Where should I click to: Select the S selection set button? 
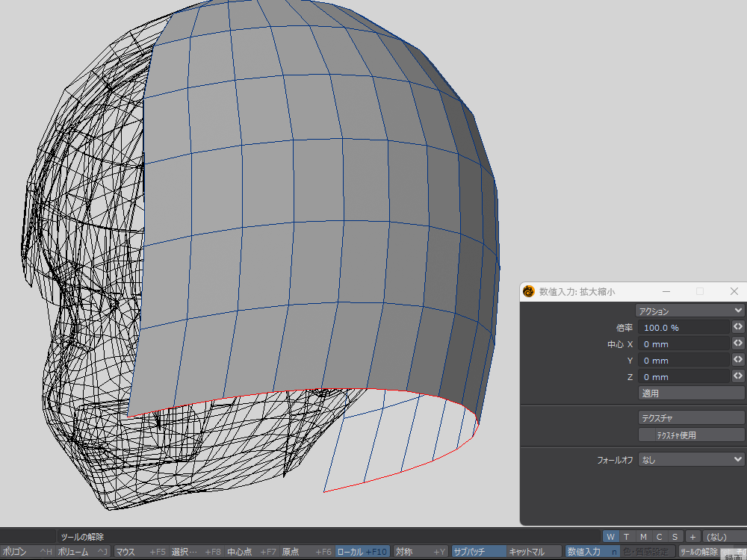(x=675, y=536)
